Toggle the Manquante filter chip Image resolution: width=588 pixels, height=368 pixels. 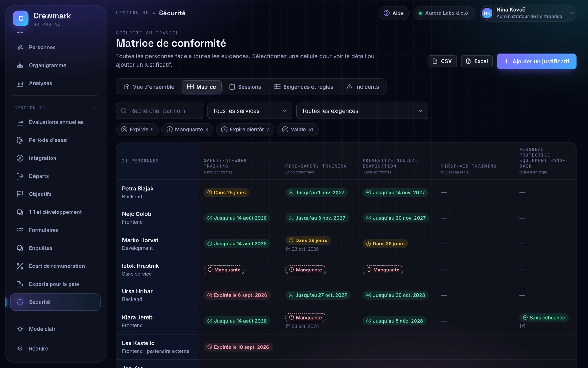pyautogui.click(x=187, y=129)
